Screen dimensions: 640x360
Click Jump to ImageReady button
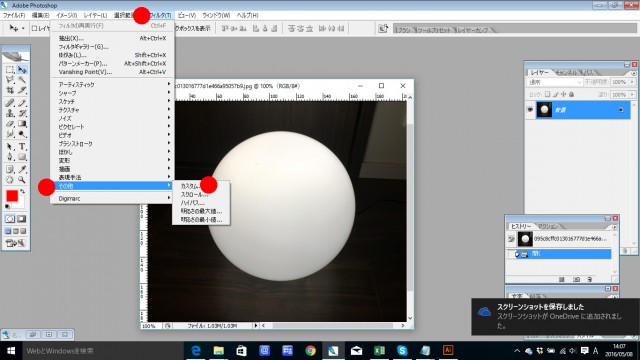16,243
